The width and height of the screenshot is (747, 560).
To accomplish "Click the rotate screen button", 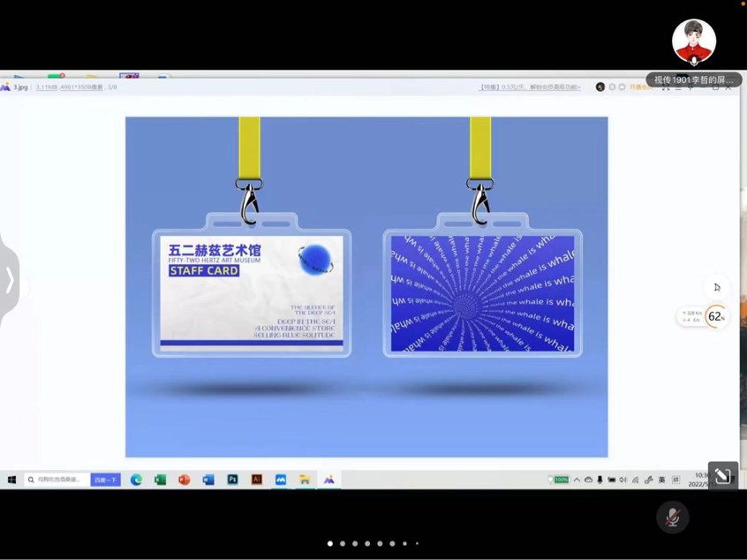I will (x=722, y=476).
